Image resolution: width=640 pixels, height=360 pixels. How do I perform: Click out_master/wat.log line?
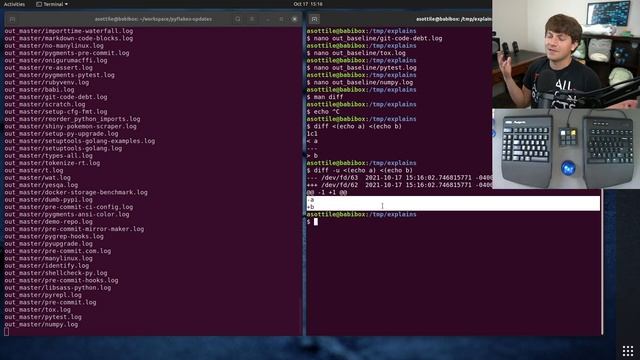coord(38,178)
